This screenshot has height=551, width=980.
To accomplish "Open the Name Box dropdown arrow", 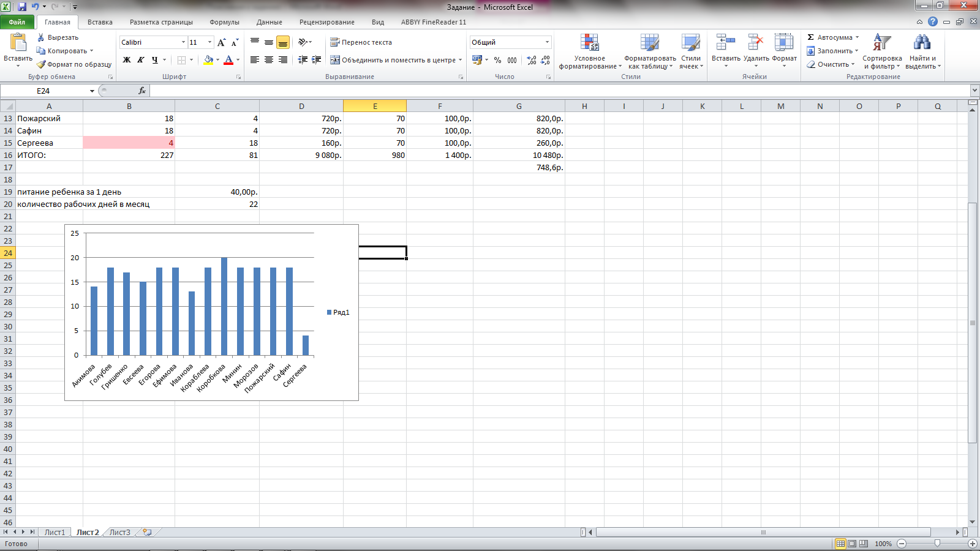I will [92, 91].
